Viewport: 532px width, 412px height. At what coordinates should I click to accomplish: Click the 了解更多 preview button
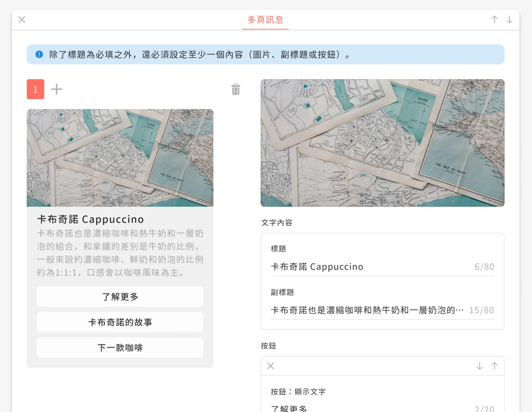coord(120,297)
